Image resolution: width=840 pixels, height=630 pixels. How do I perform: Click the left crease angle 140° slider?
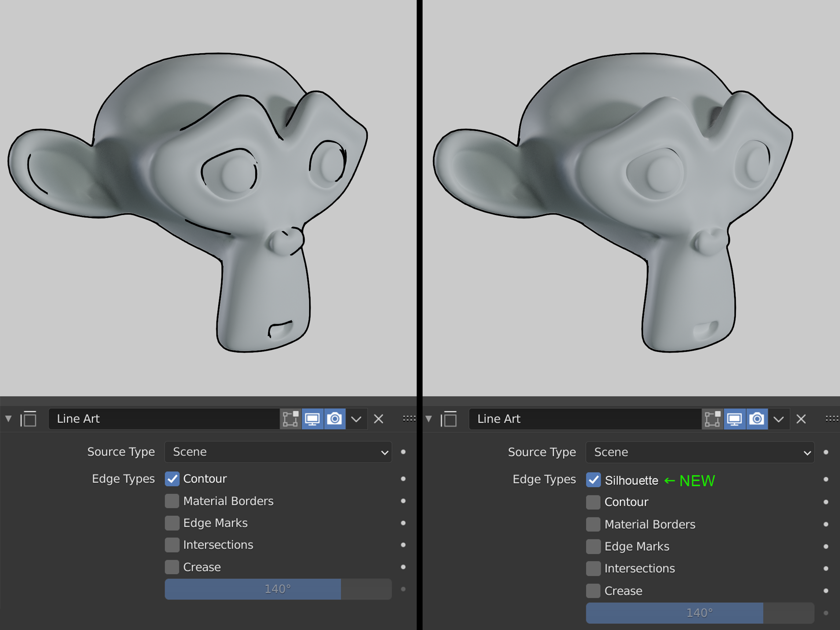click(278, 589)
